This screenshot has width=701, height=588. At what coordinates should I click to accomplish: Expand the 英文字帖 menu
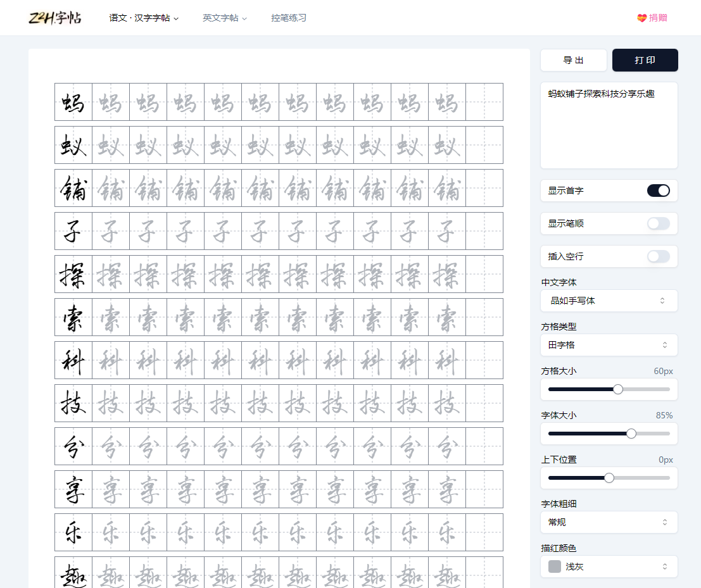coord(225,18)
